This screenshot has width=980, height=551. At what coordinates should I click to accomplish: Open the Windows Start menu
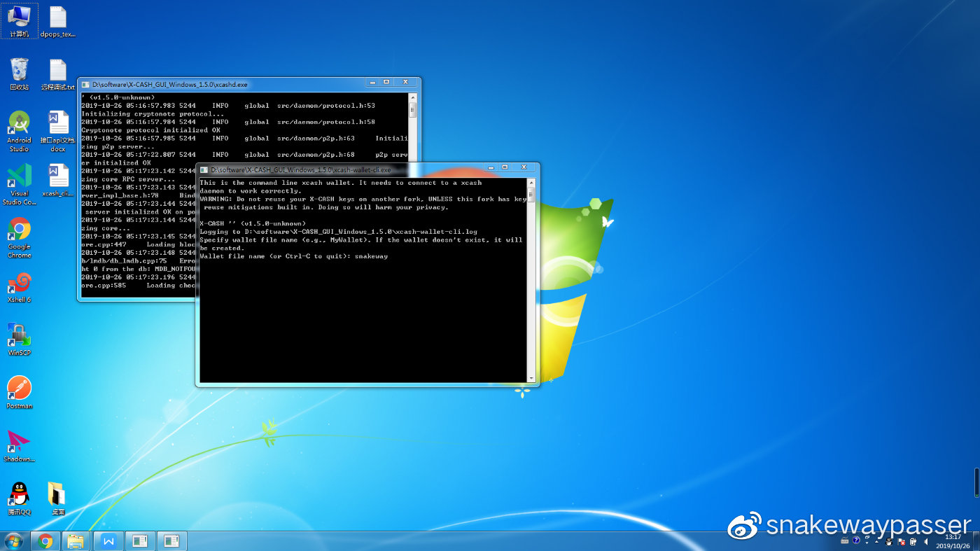pyautogui.click(x=13, y=540)
